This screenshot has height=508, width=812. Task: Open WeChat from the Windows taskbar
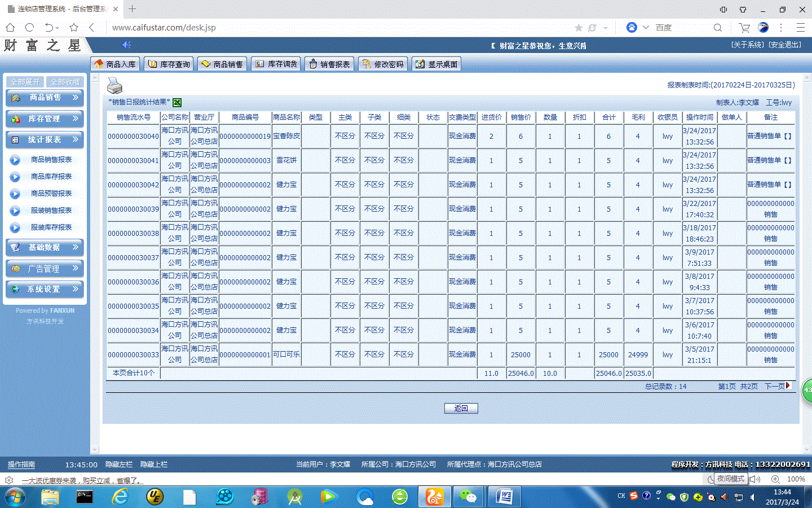tap(467, 497)
